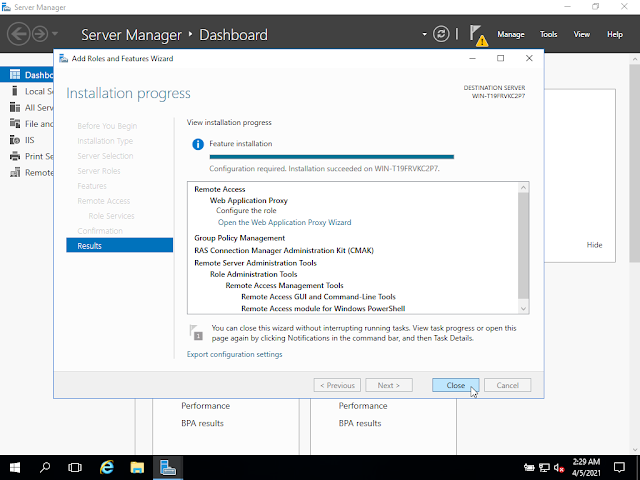Select Dashboard in the sidebar
640x480 pixels.
pos(27,75)
